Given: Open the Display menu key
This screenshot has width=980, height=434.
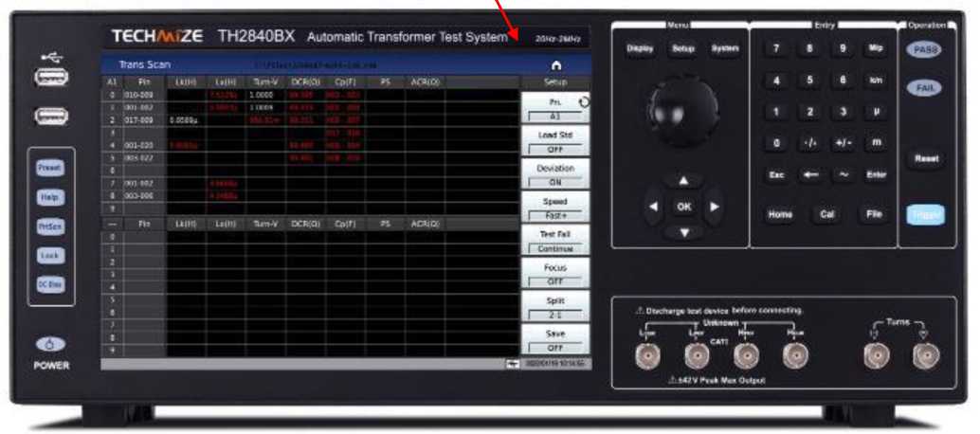Looking at the screenshot, I should coord(640,48).
